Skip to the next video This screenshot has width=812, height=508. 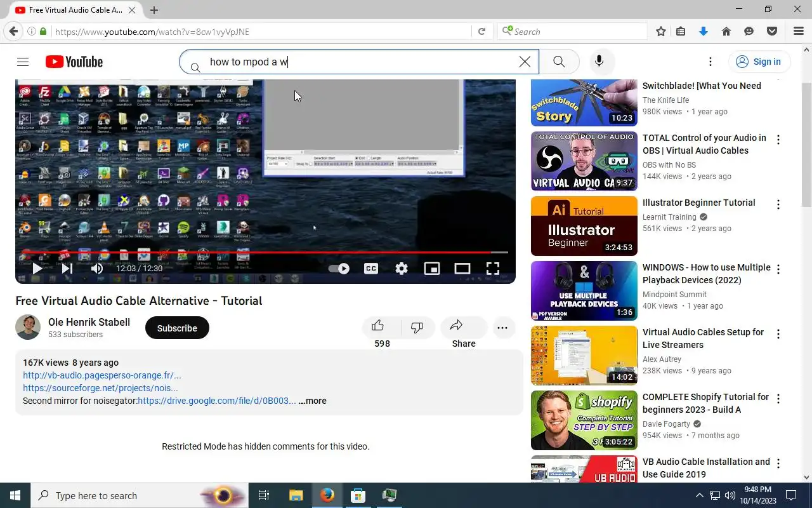[x=67, y=269]
